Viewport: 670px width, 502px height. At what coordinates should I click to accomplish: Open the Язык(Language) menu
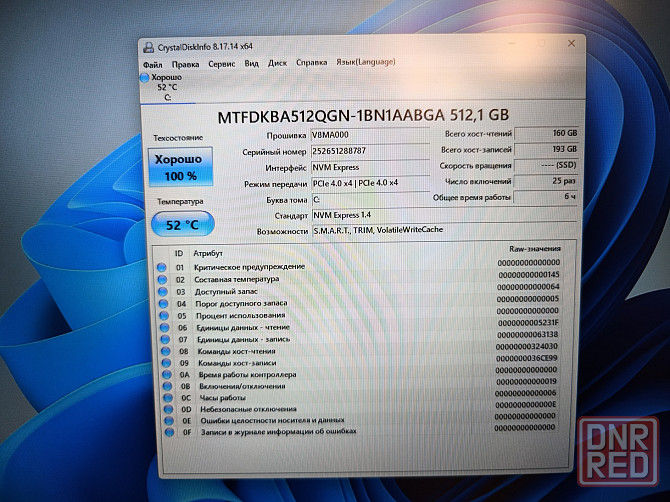(365, 62)
